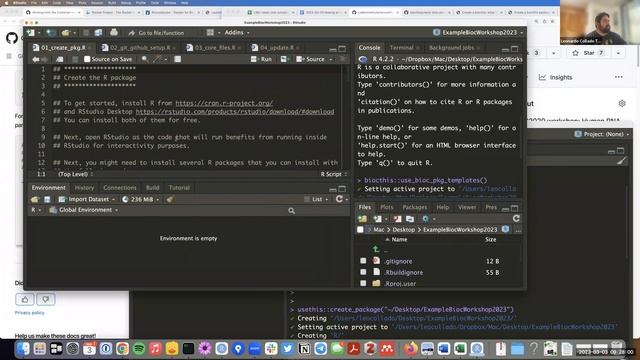Re-run the previous code region icon

click(284, 59)
